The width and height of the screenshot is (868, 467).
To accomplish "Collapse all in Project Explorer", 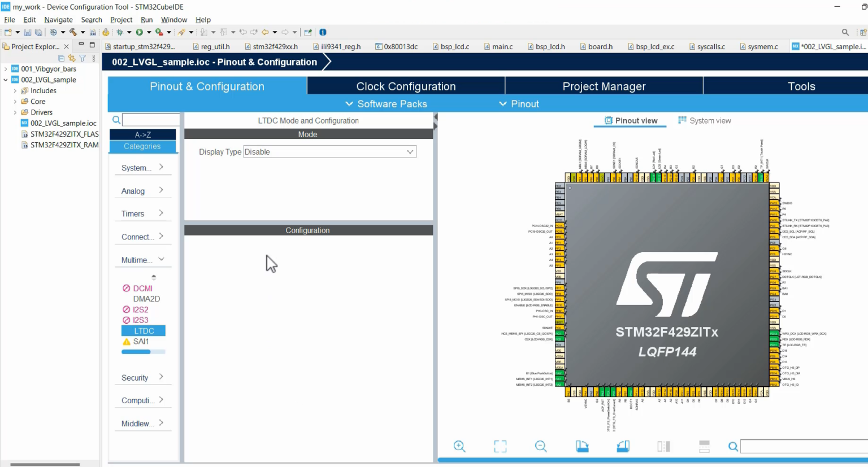I will [61, 58].
